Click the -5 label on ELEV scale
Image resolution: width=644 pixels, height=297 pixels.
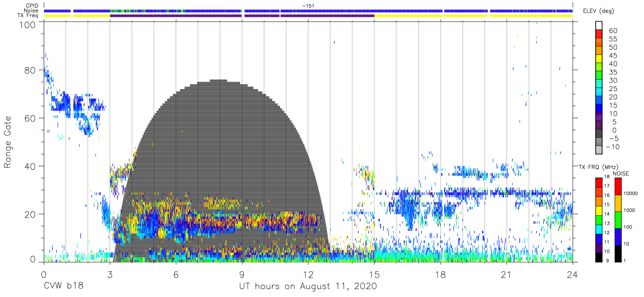pyautogui.click(x=613, y=138)
